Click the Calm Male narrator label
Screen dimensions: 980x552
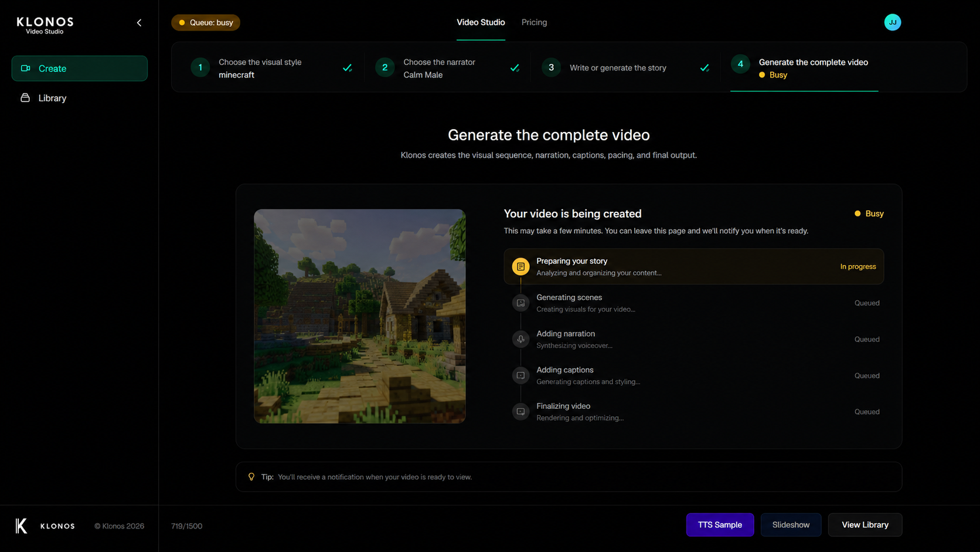(x=423, y=75)
